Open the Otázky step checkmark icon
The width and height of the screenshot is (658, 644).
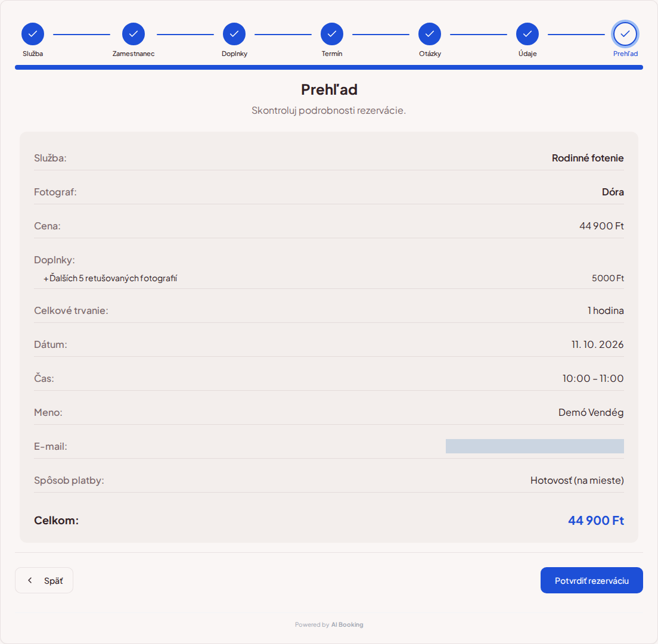430,34
